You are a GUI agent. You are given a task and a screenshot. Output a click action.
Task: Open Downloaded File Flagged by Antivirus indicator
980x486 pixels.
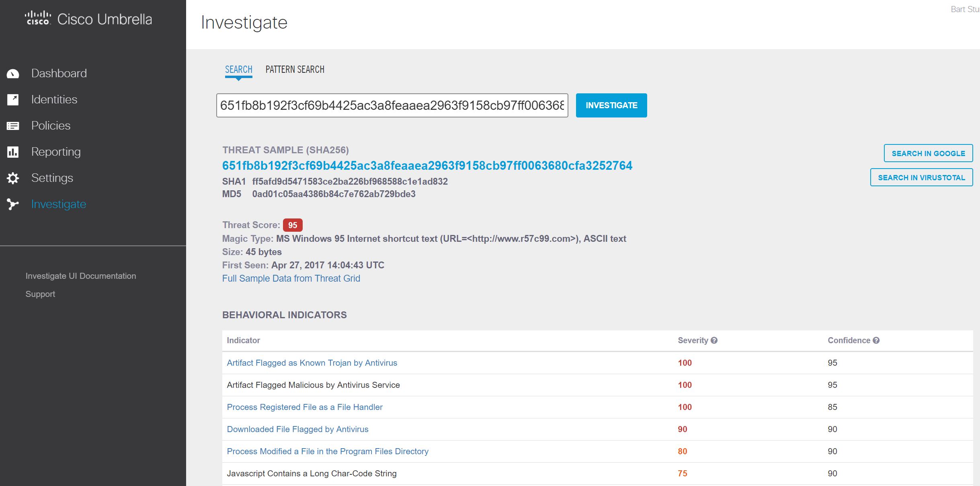pos(297,429)
